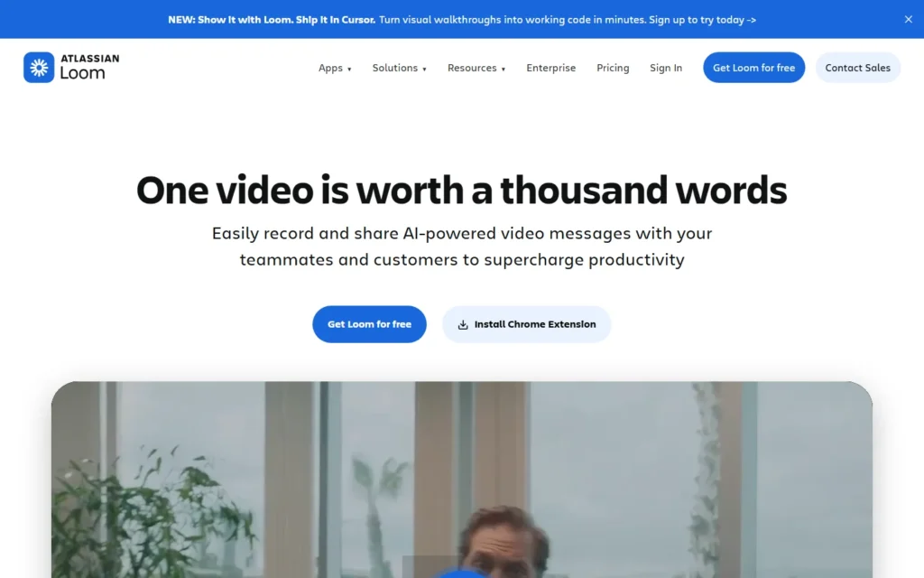
Task: Click the Contact Sales button
Action: click(x=857, y=67)
